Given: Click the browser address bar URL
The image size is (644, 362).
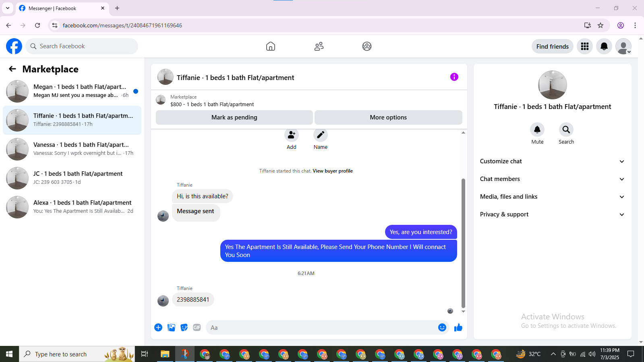Looking at the screenshot, I should pos(122,25).
